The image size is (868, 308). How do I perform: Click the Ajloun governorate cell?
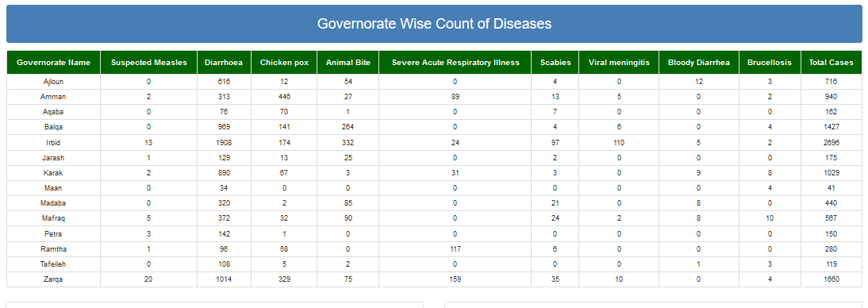54,82
